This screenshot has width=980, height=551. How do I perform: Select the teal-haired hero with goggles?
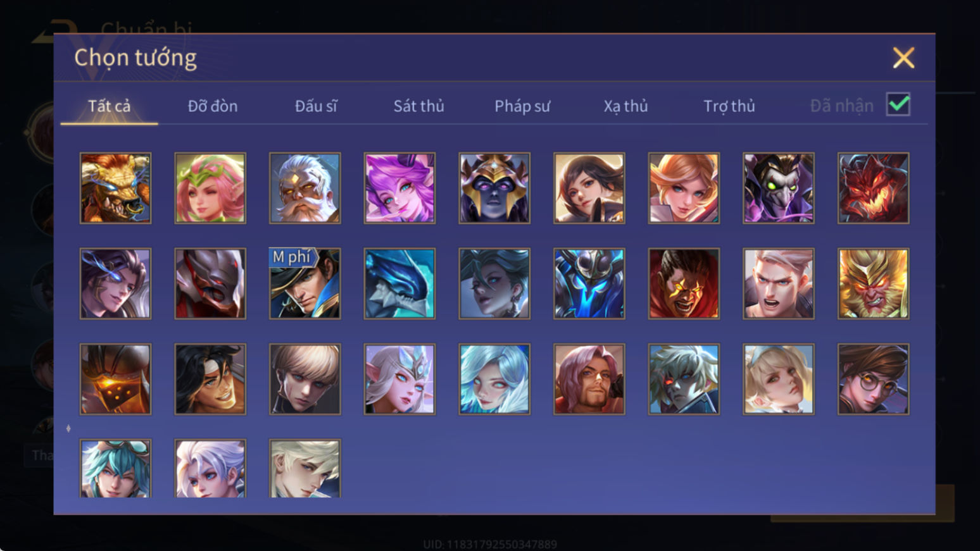coord(115,468)
